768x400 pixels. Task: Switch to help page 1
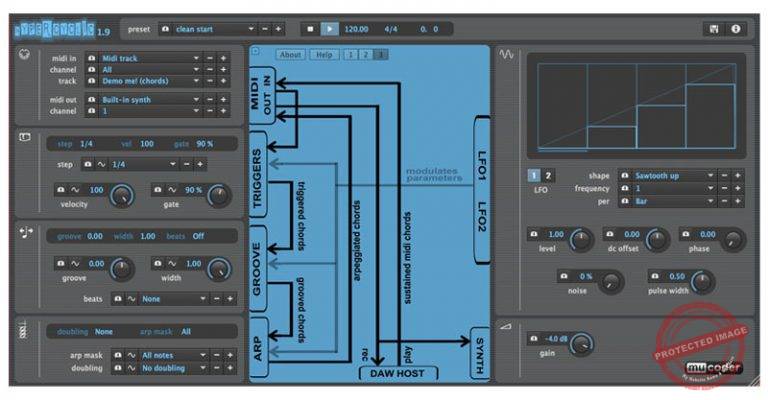pyautogui.click(x=350, y=55)
